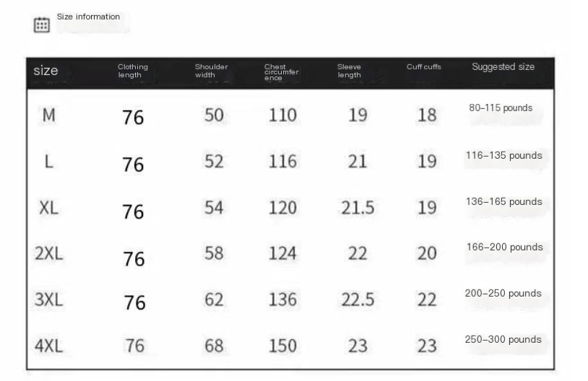This screenshot has width=588, height=381.
Task: Select chest circumference value 150
Action: click(x=282, y=346)
